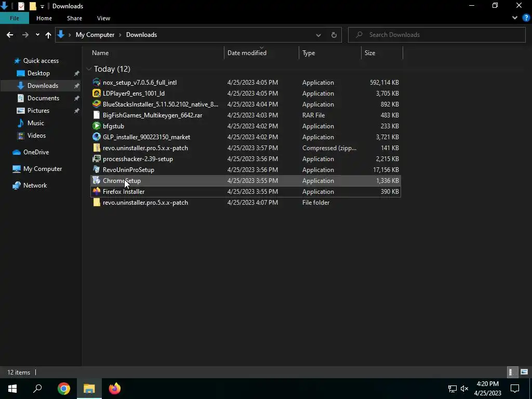Go up one folder level
532x399 pixels.
pyautogui.click(x=48, y=35)
